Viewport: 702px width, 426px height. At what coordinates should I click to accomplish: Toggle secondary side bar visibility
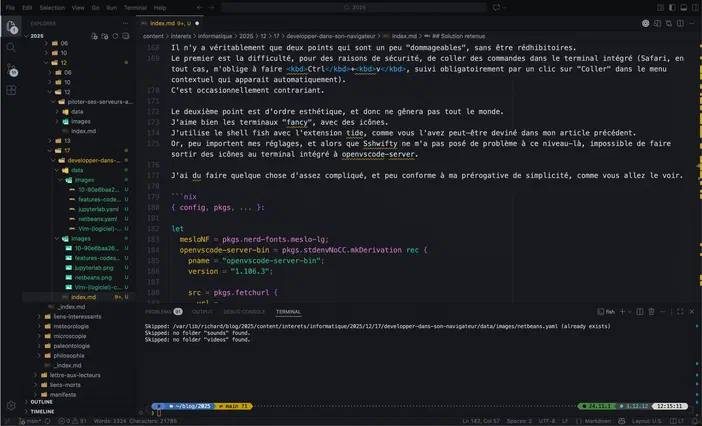[x=695, y=8]
